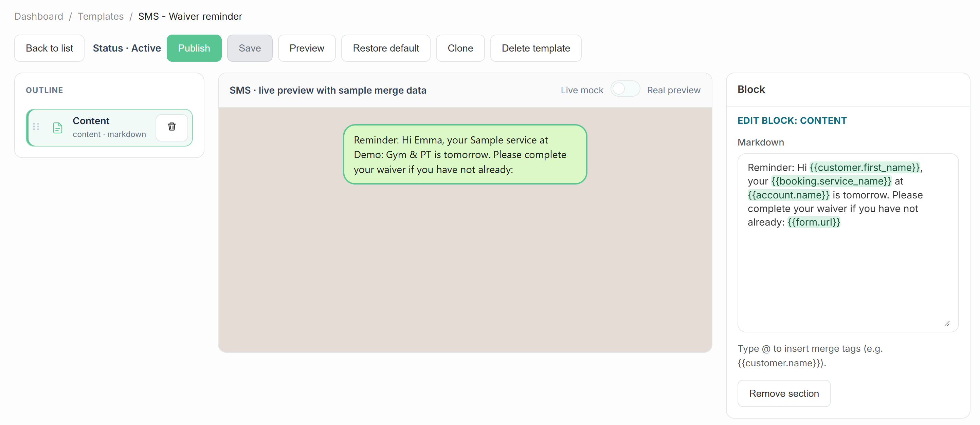Viewport: 980px width, 425px height.
Task: Click the EDIT BLOCK: CONTENT heading
Action: pyautogui.click(x=792, y=120)
